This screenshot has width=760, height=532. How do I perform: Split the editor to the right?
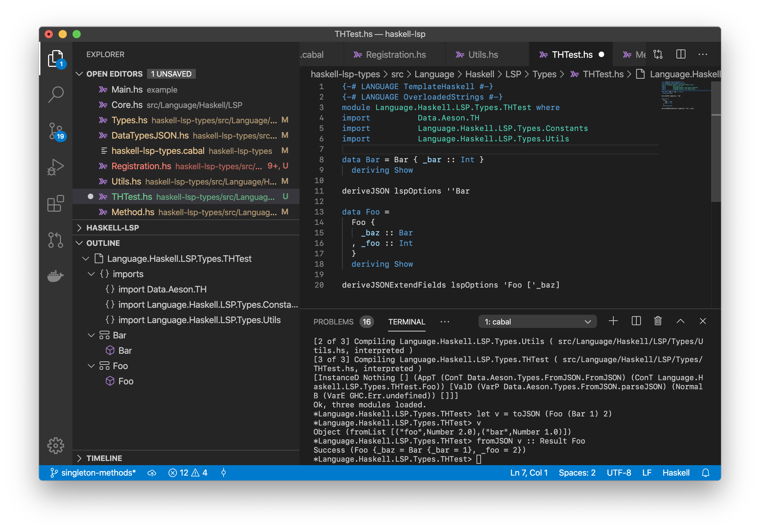click(681, 54)
